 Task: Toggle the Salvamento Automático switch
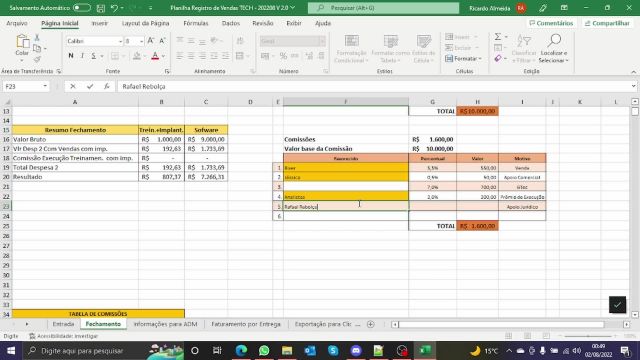coord(82,8)
